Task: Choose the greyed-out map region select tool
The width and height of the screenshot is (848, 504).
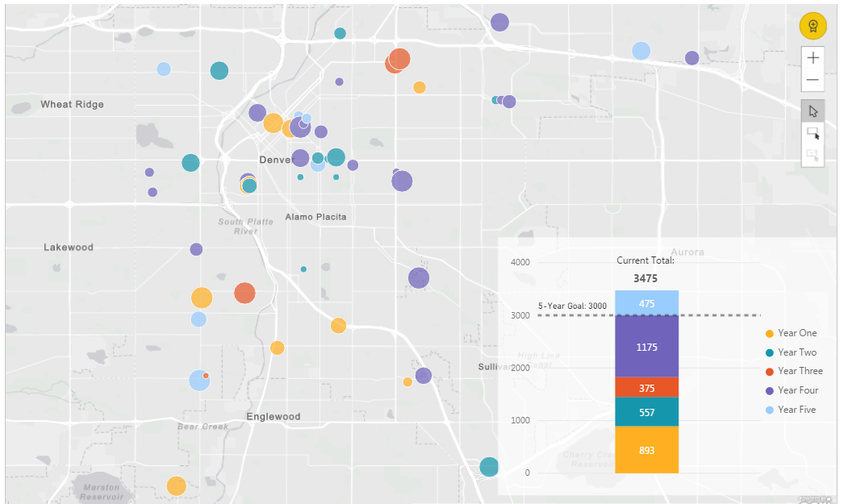Action: 812,155
